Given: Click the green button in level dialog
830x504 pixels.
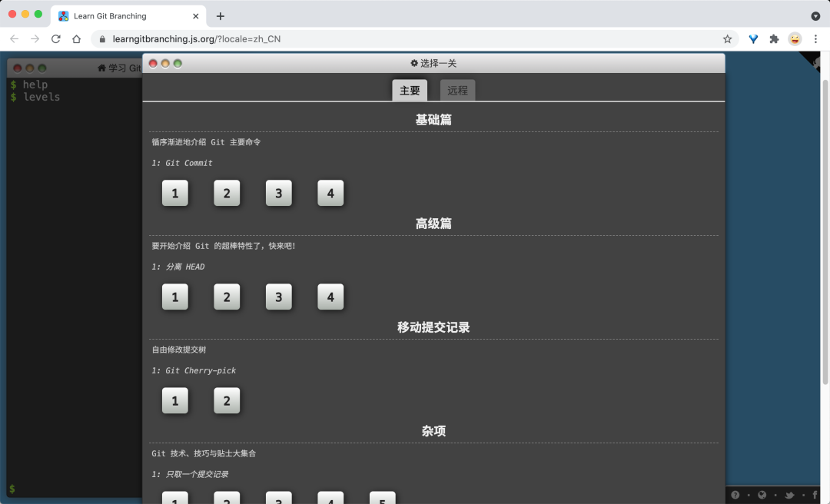Looking at the screenshot, I should pyautogui.click(x=178, y=64).
